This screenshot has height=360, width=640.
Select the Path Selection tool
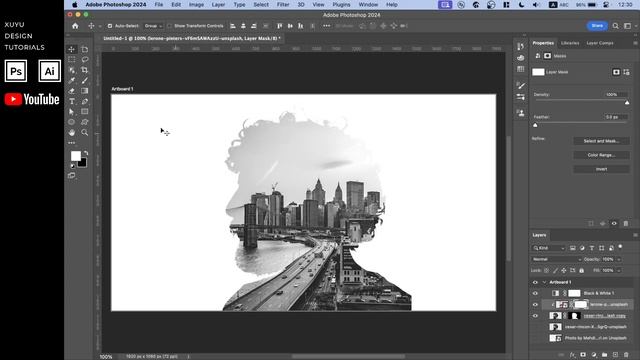tap(72, 111)
